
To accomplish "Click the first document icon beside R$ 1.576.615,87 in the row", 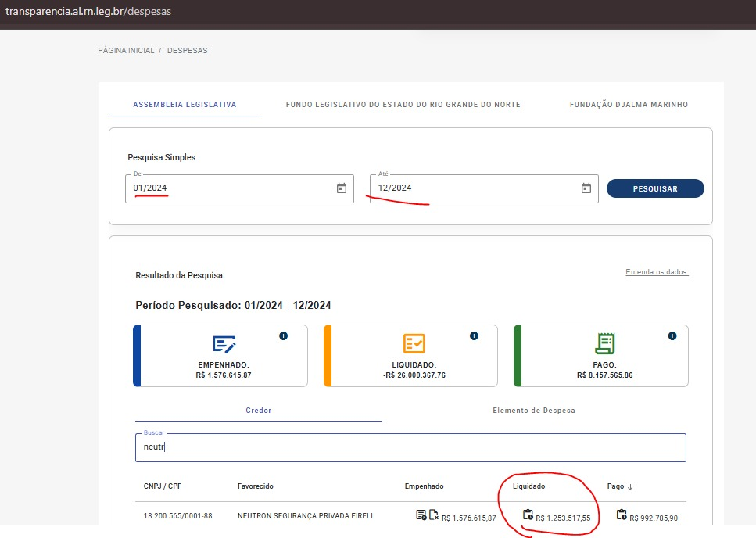I will tap(421, 515).
